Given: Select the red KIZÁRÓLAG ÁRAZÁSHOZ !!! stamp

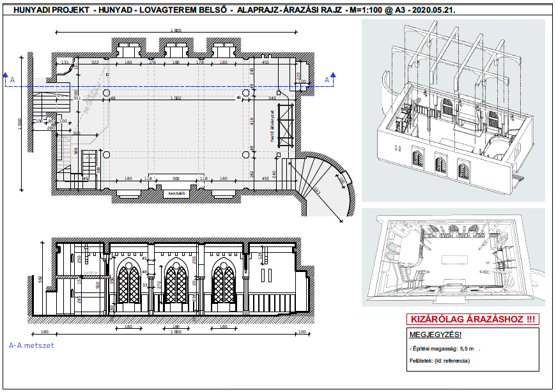Looking at the screenshot, I should point(473,319).
